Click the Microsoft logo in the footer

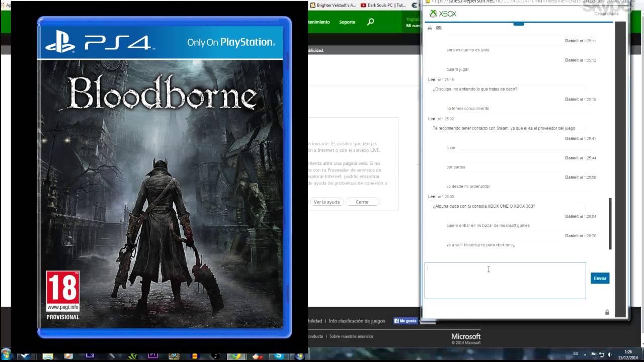466,336
